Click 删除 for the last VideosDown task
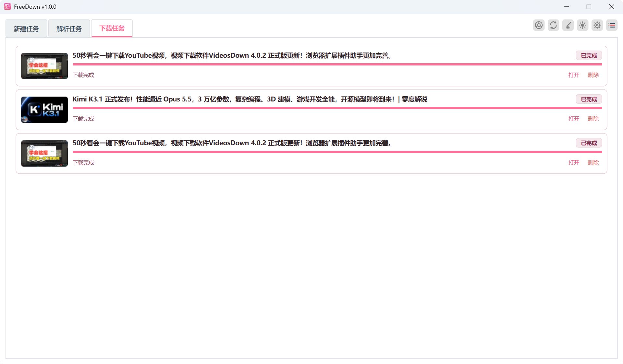 (x=593, y=162)
